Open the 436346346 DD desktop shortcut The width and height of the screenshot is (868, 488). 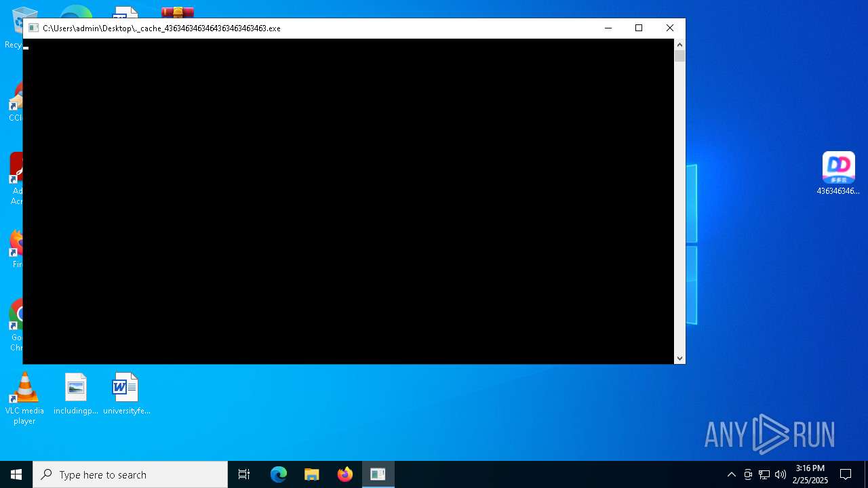[x=838, y=174]
